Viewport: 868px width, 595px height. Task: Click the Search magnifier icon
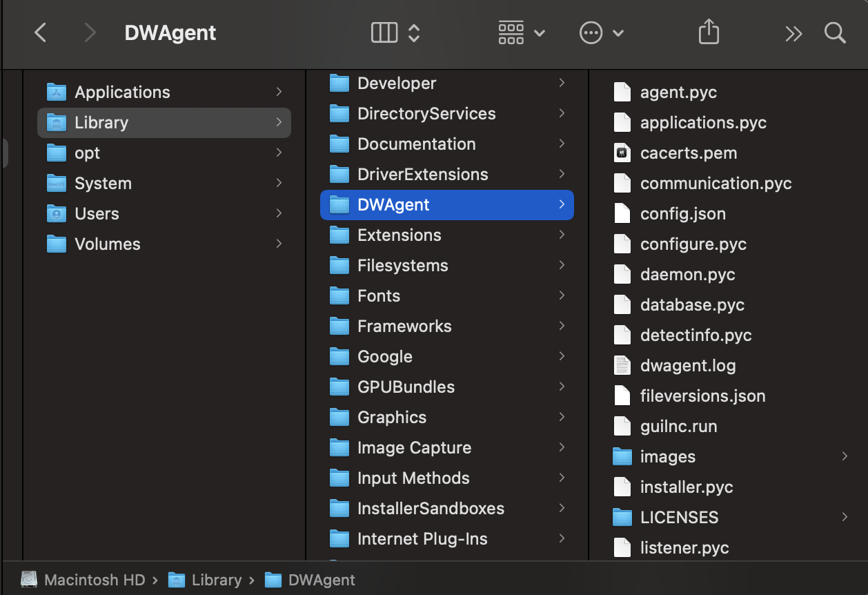835,32
